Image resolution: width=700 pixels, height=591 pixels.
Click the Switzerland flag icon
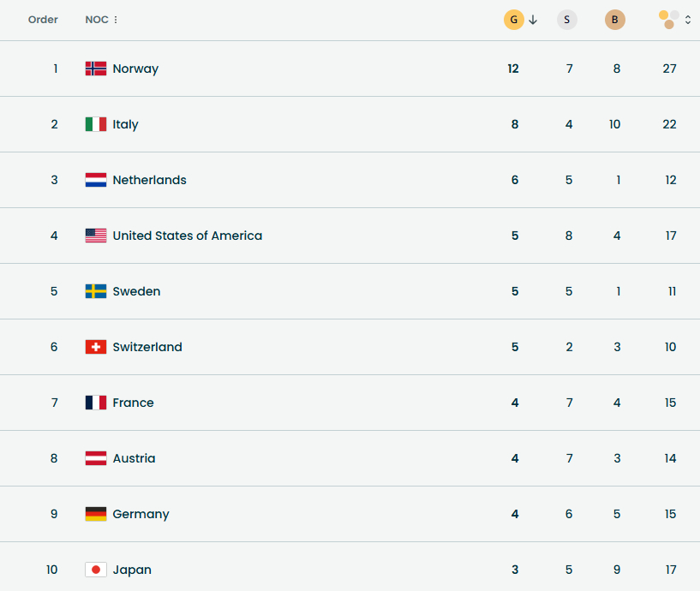click(x=96, y=347)
